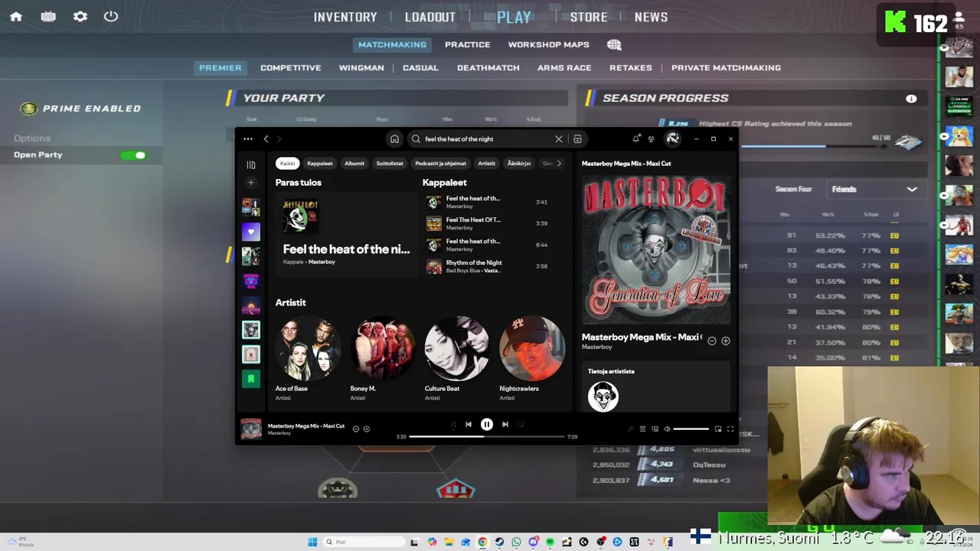Open the Windows Start button

312,542
